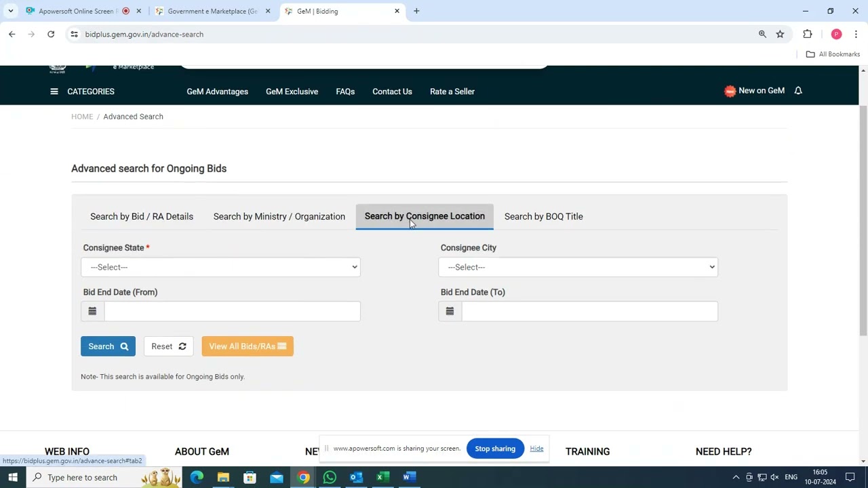This screenshot has width=868, height=488.
Task: Open WhatsApp from the taskbar
Action: tap(330, 477)
